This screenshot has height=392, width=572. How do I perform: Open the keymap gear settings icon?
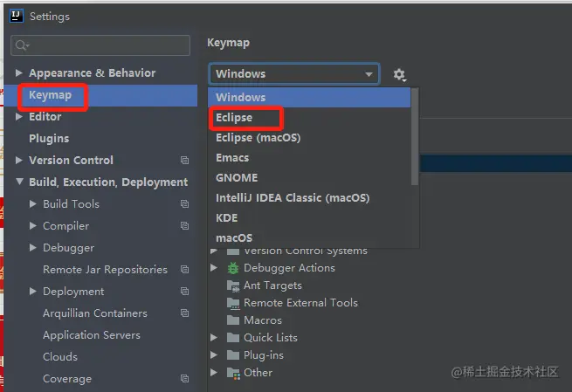pos(399,75)
